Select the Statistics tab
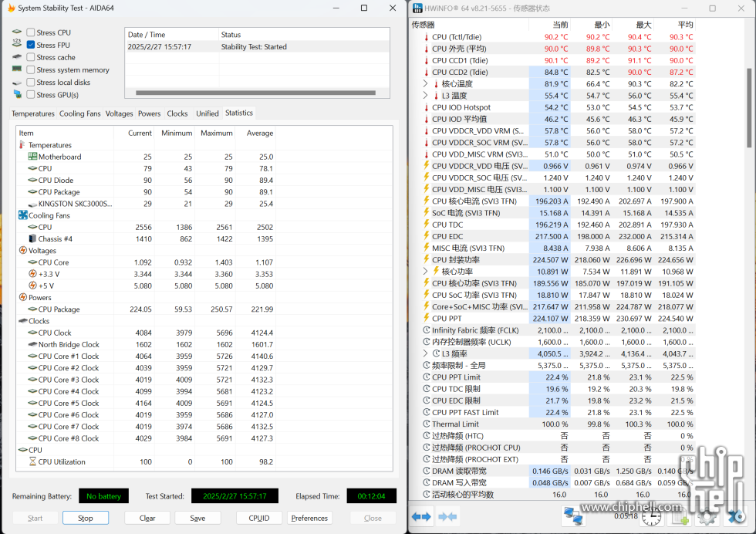 click(239, 113)
